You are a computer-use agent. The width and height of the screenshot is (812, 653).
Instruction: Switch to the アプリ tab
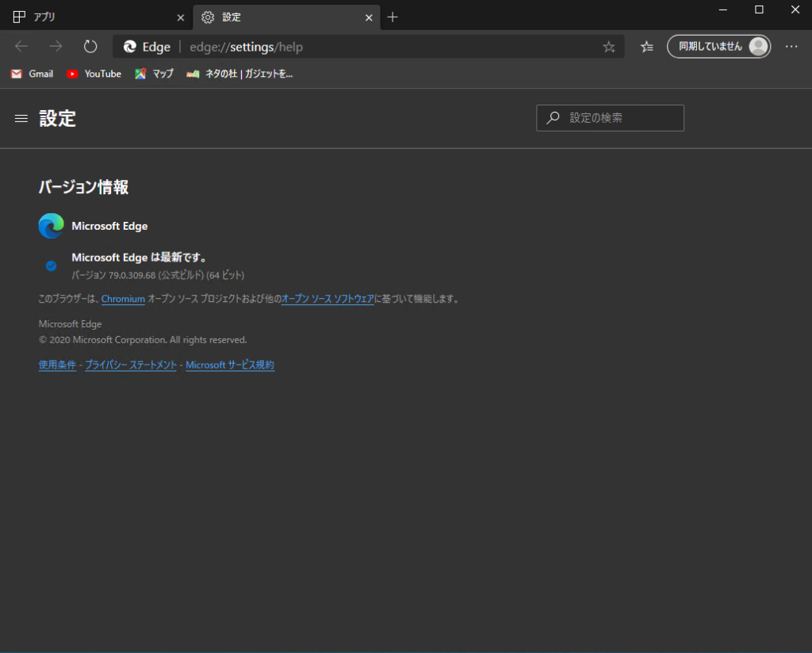97,17
